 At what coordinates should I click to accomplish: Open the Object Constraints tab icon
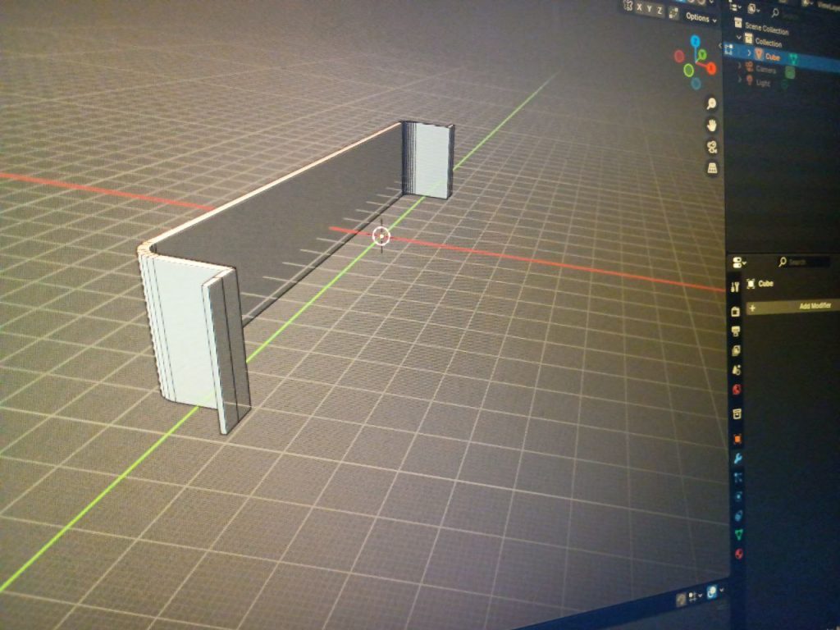[739, 515]
